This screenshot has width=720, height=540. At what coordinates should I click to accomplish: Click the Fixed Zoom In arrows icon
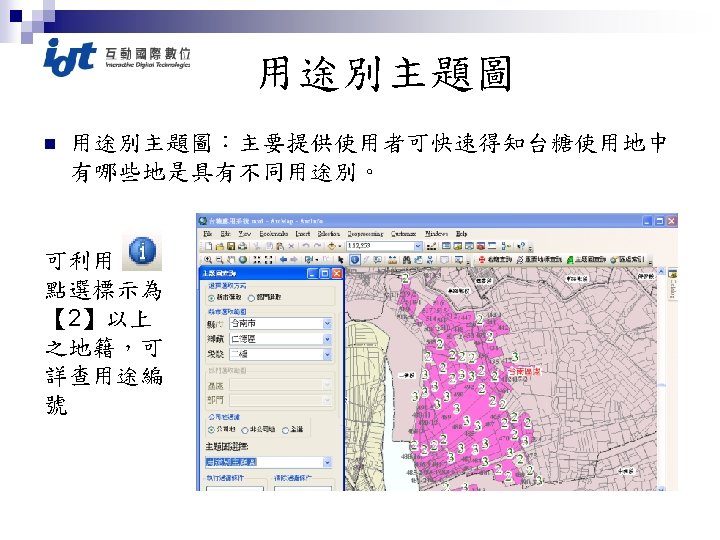[x=257, y=259]
